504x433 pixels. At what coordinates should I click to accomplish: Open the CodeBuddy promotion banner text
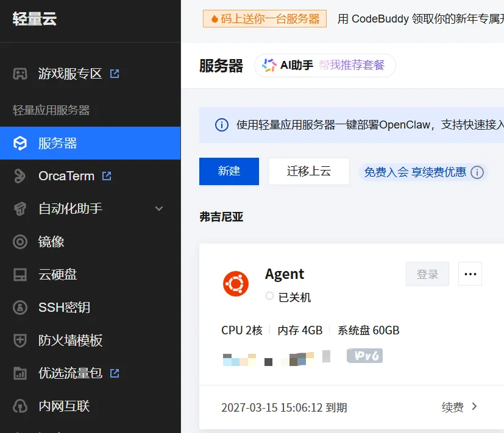click(x=421, y=19)
